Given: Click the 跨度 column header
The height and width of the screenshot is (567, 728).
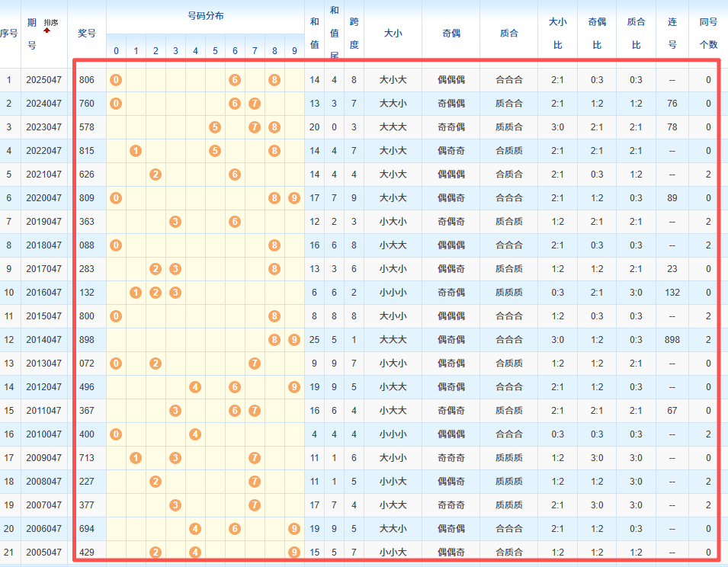Looking at the screenshot, I should (354, 34).
